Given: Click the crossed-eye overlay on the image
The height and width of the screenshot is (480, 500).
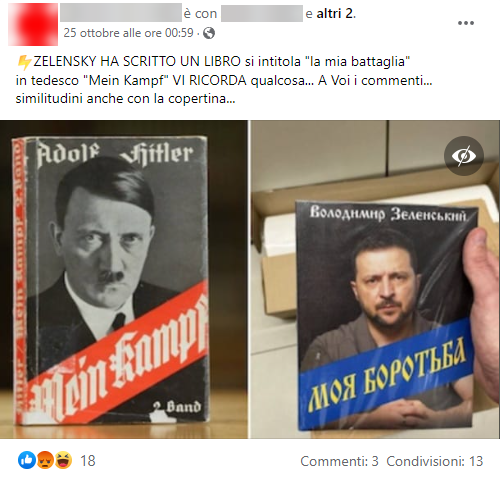Looking at the screenshot, I should (464, 156).
